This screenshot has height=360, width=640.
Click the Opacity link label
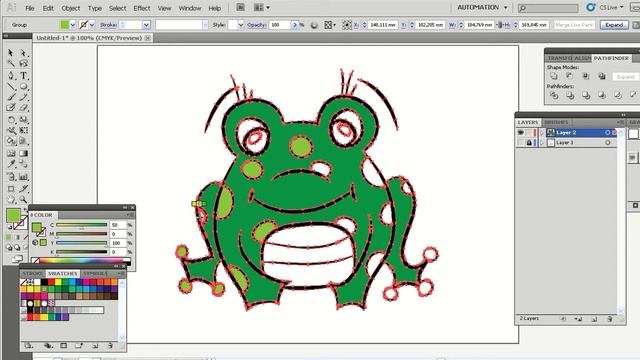tap(256, 25)
